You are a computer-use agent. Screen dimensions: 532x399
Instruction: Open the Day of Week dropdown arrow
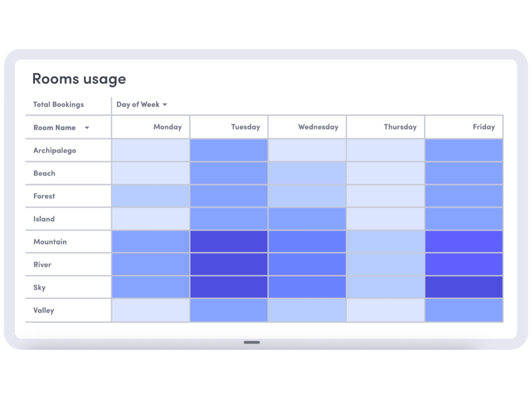165,105
